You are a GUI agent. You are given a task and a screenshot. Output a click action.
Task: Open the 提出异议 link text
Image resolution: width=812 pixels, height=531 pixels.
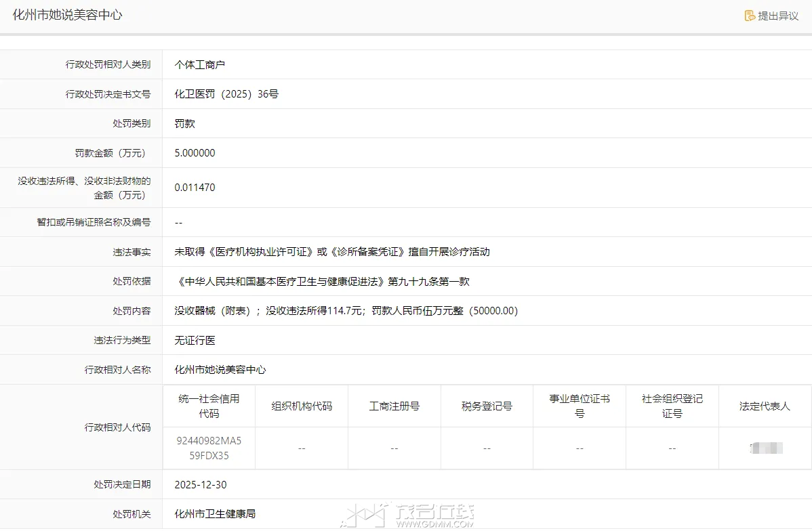tap(777, 16)
